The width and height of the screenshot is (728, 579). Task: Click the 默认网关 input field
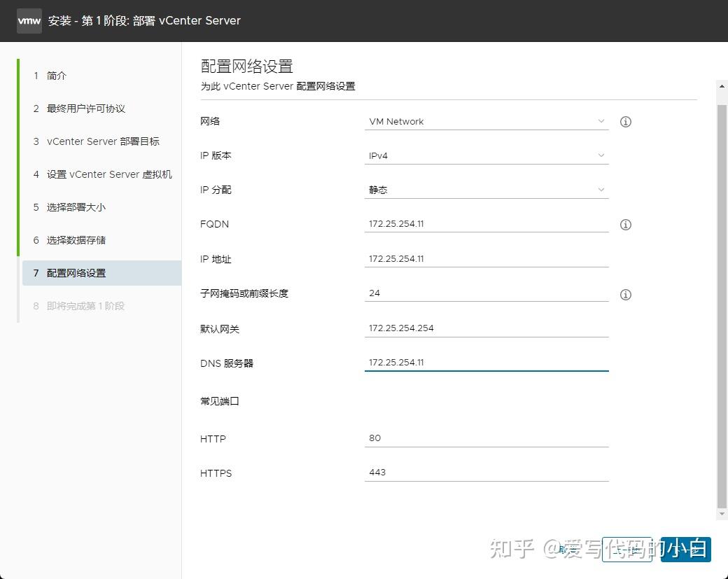486,328
